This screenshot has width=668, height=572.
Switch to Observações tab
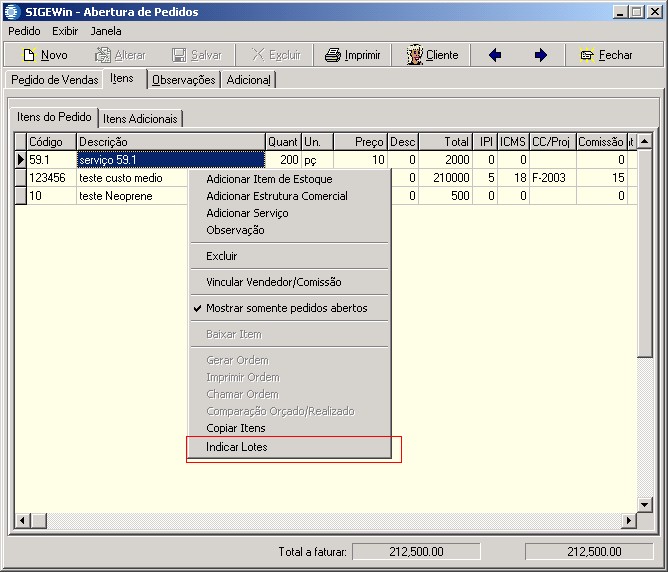point(184,80)
